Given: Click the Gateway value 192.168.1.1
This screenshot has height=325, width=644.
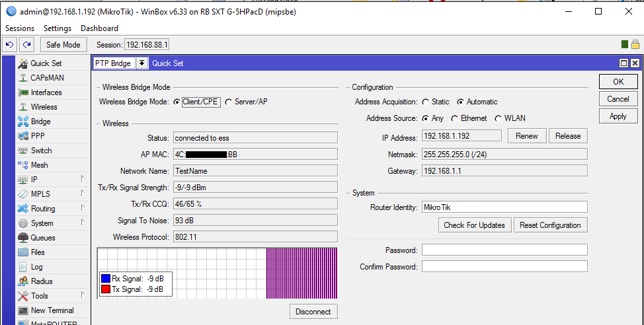Looking at the screenshot, I should click(504, 170).
